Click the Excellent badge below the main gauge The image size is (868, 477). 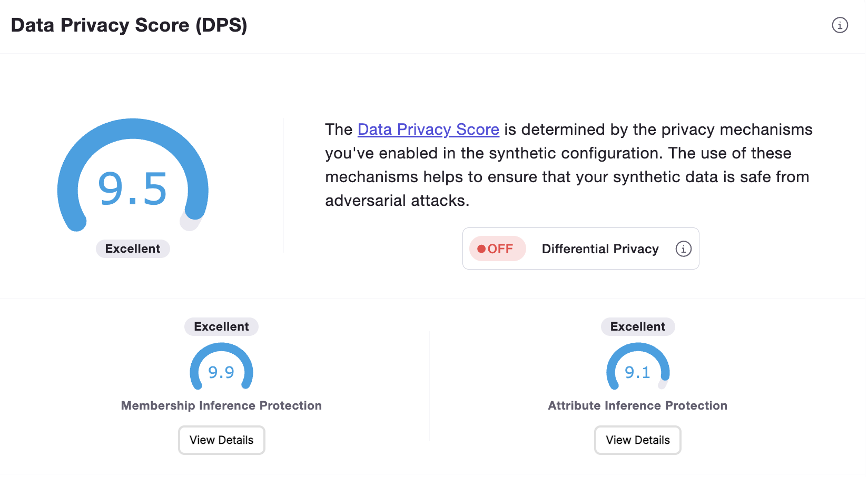tap(132, 249)
